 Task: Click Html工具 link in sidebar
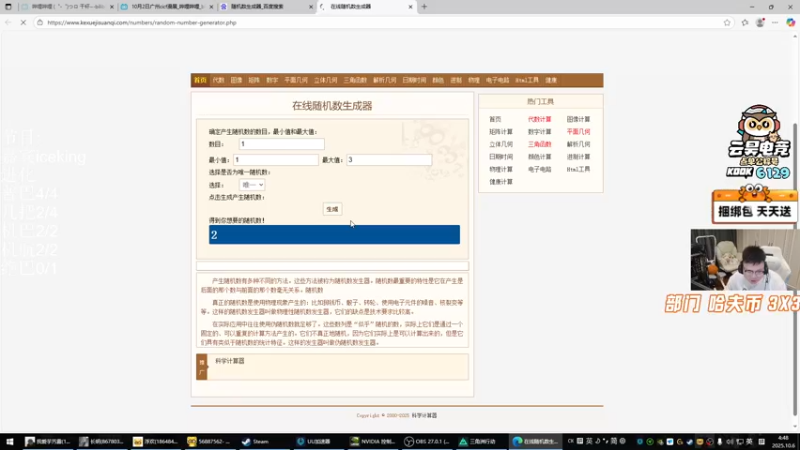pyautogui.click(x=578, y=169)
